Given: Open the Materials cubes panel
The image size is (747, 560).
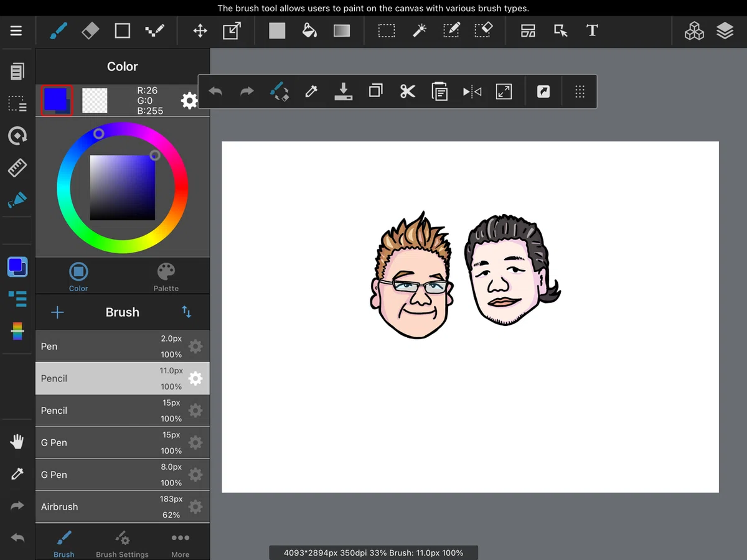Looking at the screenshot, I should 694,30.
